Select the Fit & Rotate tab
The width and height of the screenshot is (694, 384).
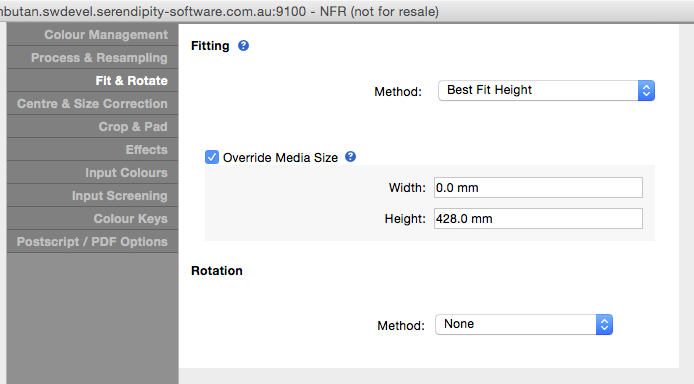pyautogui.click(x=93, y=81)
